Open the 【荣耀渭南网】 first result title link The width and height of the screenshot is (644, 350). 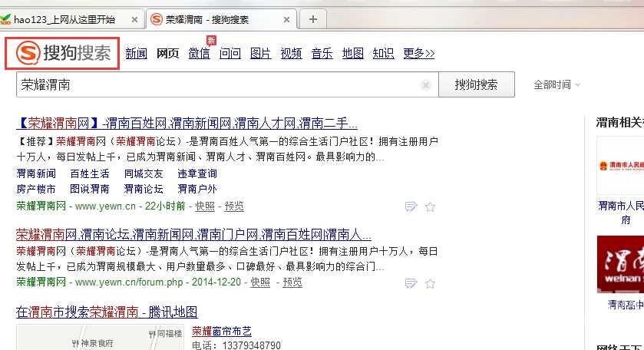(187, 123)
